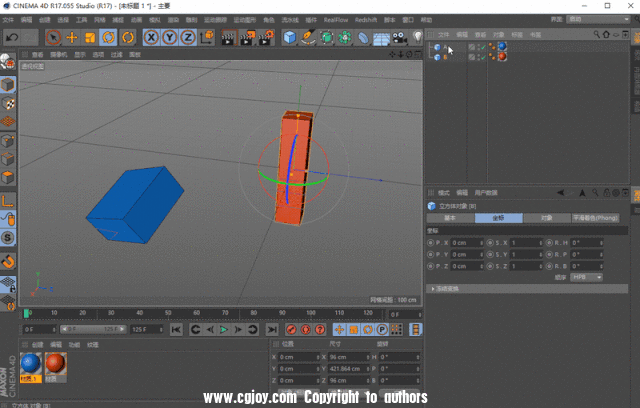Open the Redshift menu
This screenshot has height=408, width=640.
tap(366, 20)
